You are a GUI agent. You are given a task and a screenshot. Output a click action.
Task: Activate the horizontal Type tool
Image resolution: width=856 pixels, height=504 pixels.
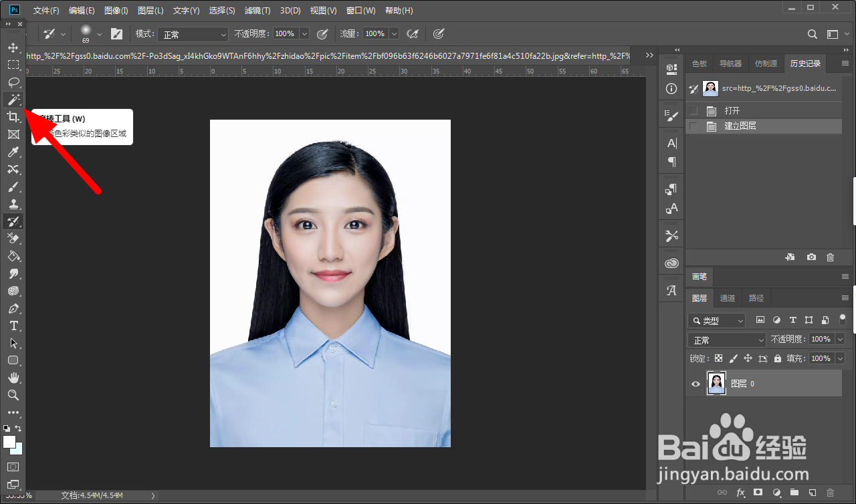[x=13, y=326]
